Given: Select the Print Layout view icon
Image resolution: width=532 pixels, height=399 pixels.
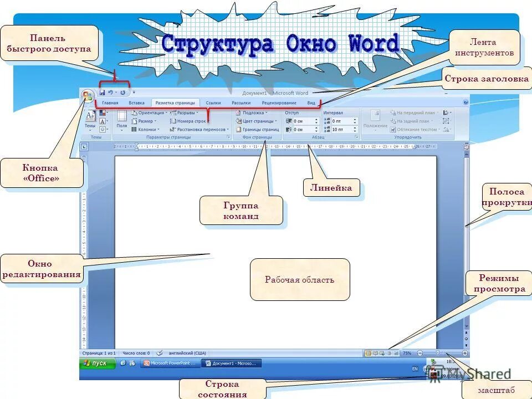Looking at the screenshot, I should pyautogui.click(x=368, y=354).
